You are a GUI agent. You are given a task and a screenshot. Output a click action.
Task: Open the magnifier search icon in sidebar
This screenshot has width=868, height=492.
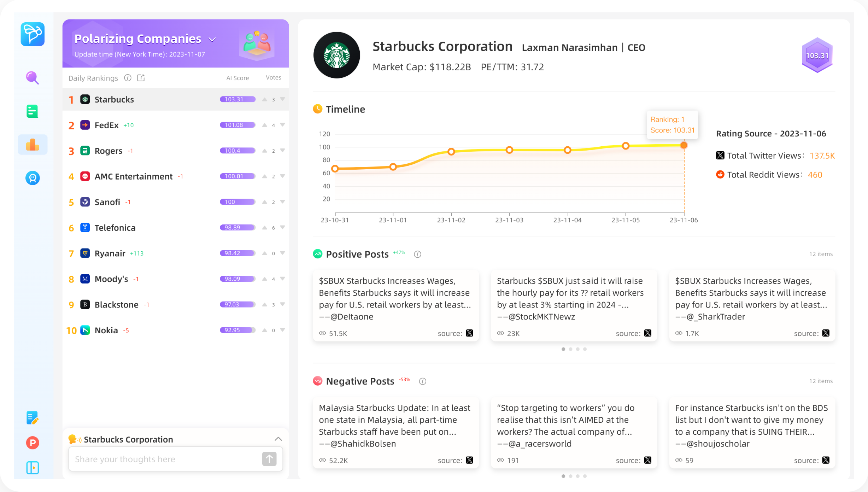pos(32,78)
